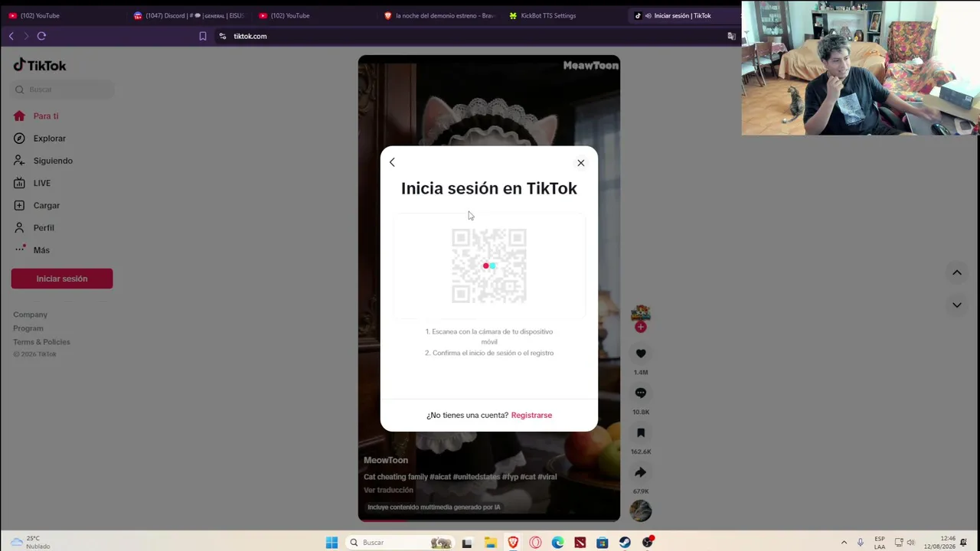Click the microphone tray icon
This screenshot has width=980, height=551.
click(861, 543)
